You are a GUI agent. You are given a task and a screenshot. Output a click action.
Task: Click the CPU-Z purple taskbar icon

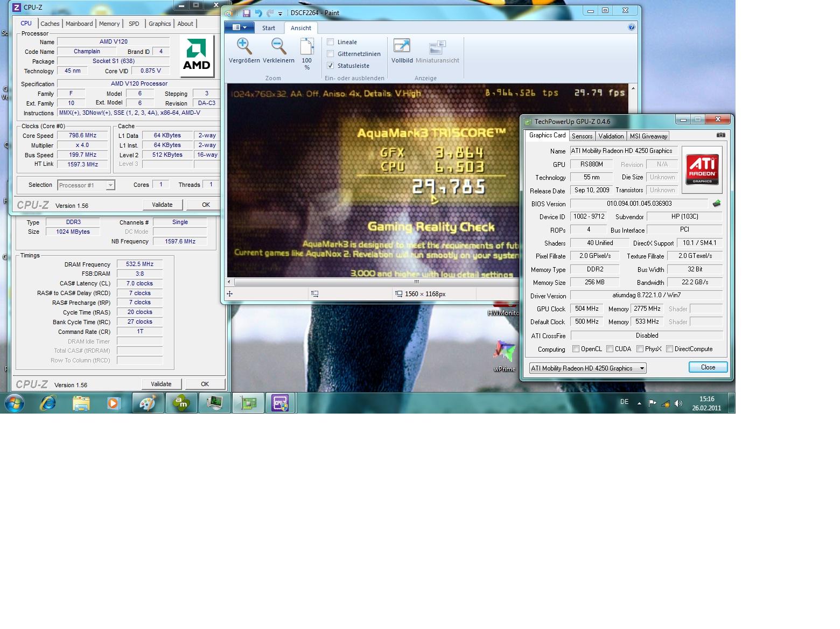280,403
